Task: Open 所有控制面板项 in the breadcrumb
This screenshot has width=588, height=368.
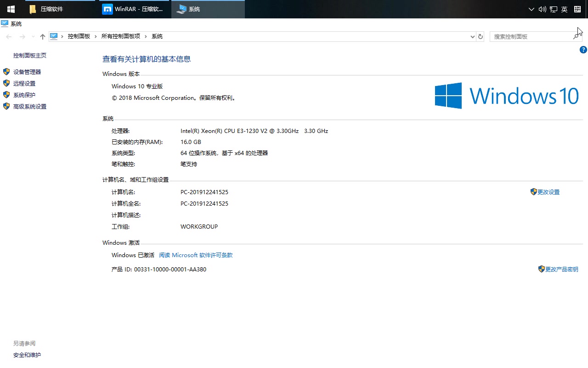Action: (x=120, y=36)
